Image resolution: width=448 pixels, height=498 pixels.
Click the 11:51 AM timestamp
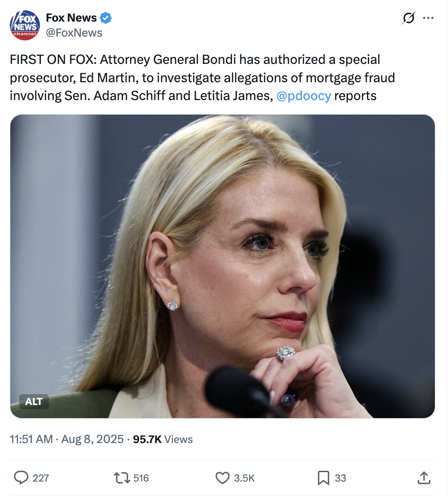pos(31,439)
